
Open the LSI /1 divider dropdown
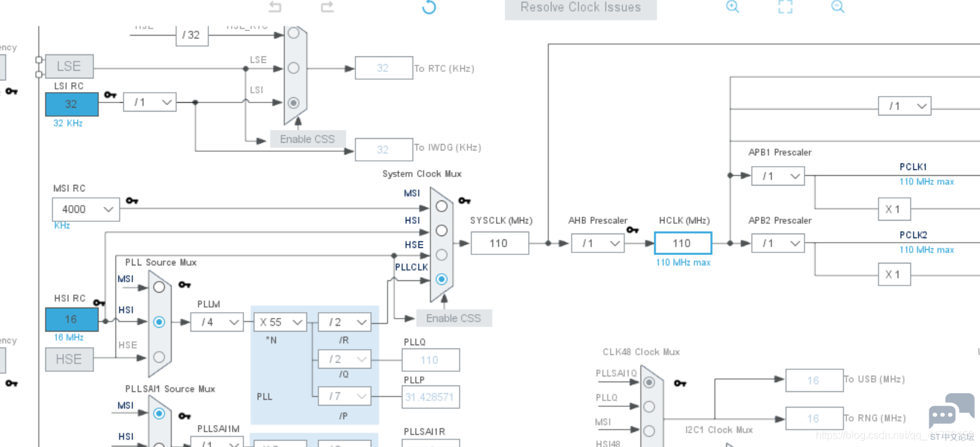(x=150, y=102)
